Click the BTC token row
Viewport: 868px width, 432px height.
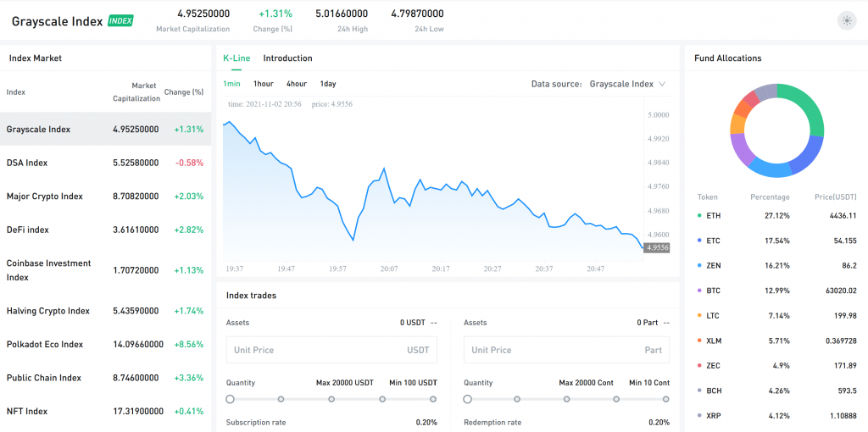coord(776,291)
